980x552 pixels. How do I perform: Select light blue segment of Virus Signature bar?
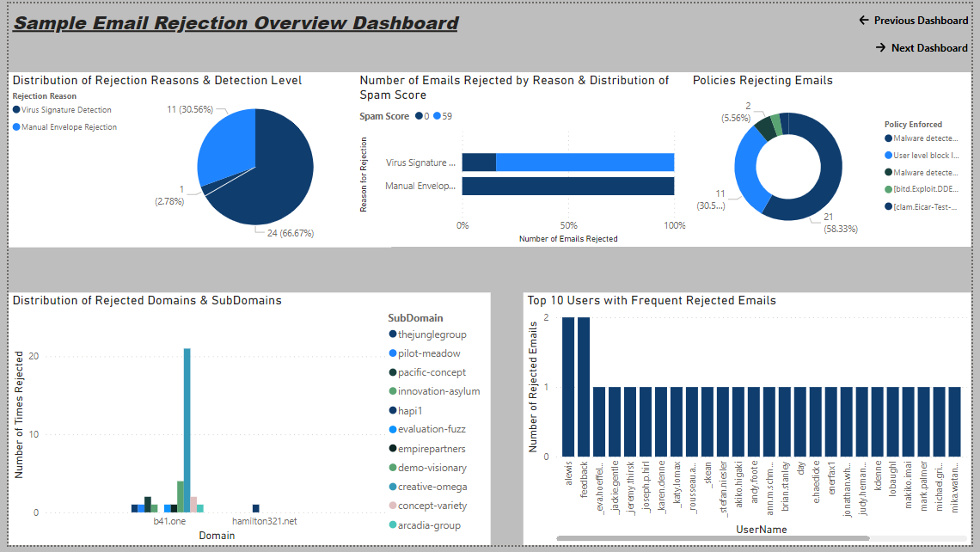[x=585, y=163]
